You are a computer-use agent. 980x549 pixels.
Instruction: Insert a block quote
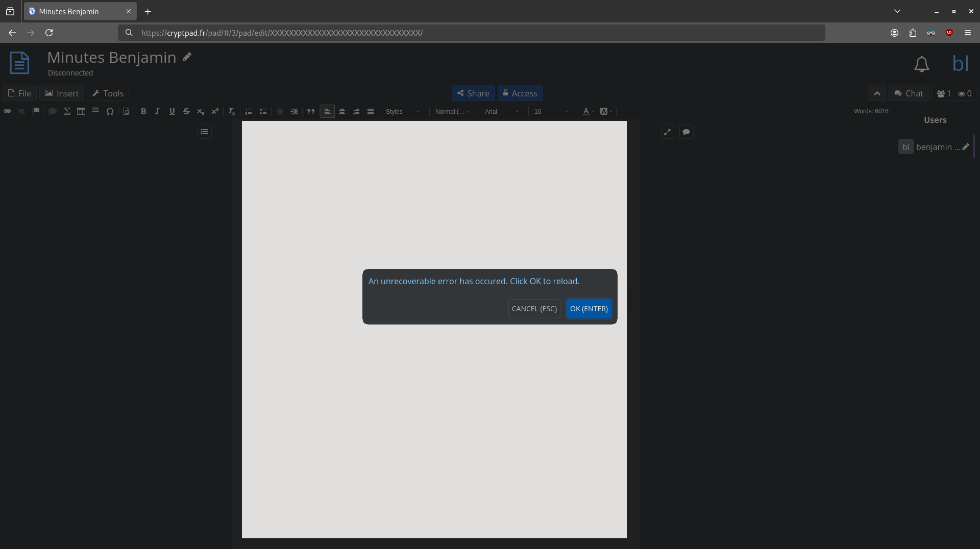click(311, 111)
